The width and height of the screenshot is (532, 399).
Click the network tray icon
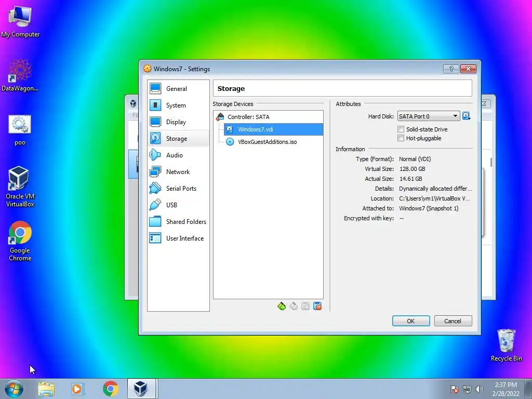point(467,389)
